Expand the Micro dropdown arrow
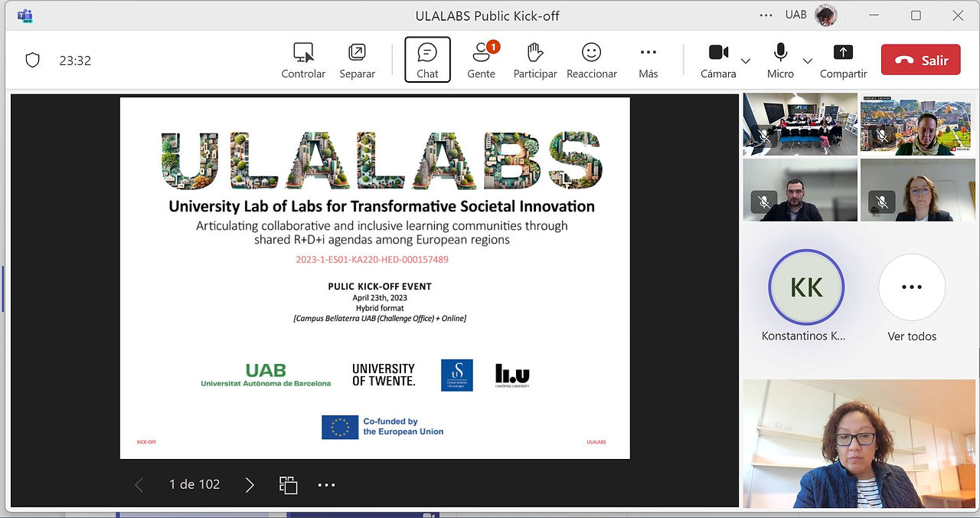The height and width of the screenshot is (518, 980). (808, 61)
